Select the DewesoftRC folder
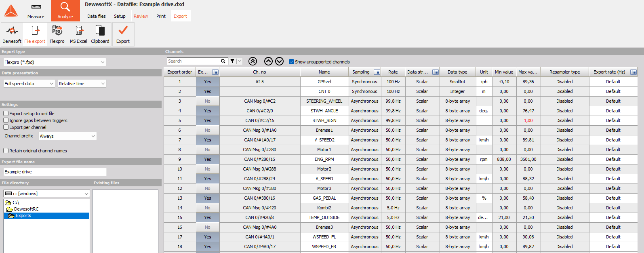 coord(26,209)
